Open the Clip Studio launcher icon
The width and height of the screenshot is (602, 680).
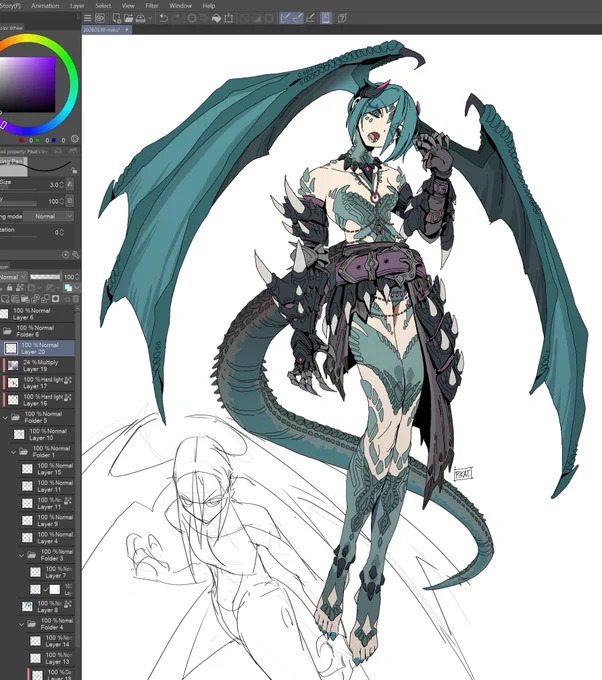pos(100,18)
